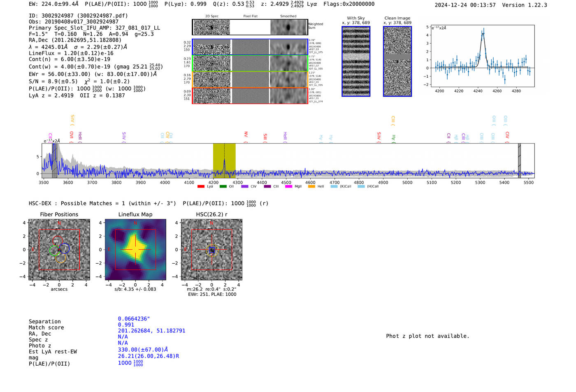Click the 's/b: 4.35 +/- 0.083' caption

click(x=135, y=289)
